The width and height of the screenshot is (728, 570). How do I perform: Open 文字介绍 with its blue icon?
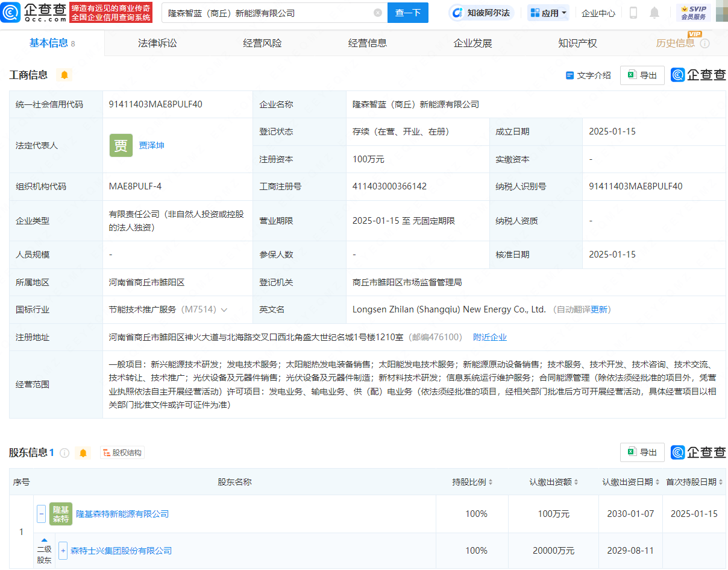(x=569, y=75)
